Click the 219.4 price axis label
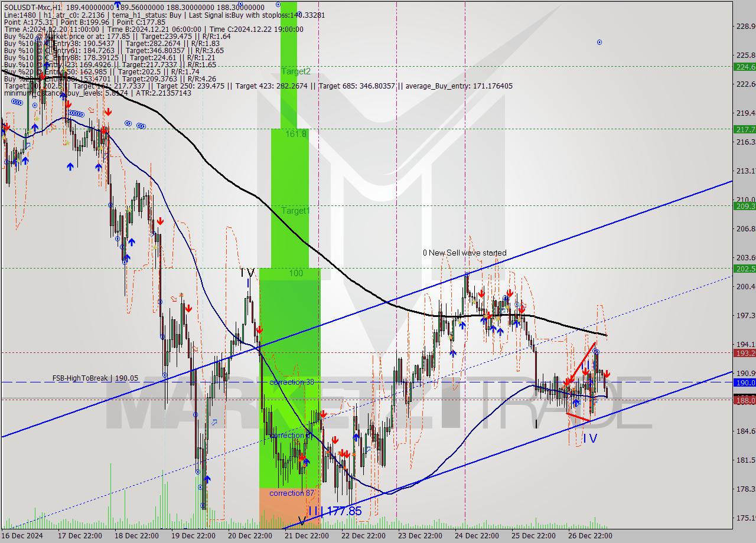The width and height of the screenshot is (756, 543). [x=746, y=113]
